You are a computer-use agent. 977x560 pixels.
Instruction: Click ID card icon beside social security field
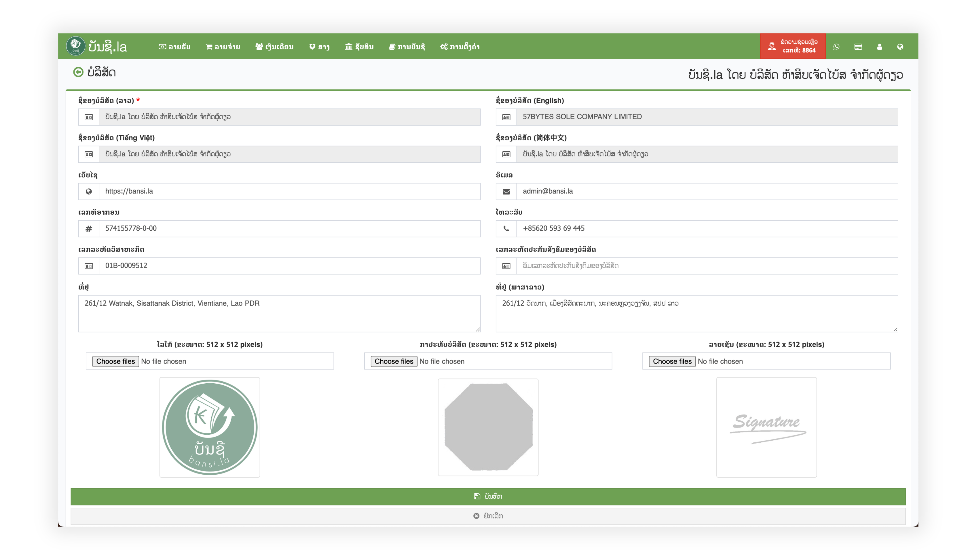[506, 266]
